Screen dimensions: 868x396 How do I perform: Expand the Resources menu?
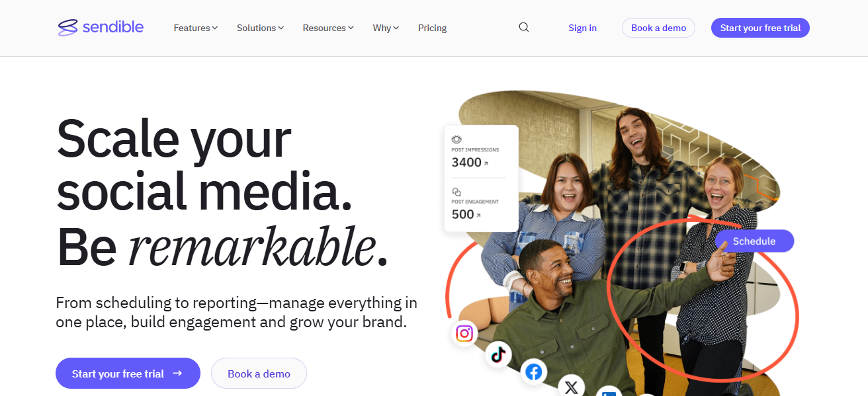pyautogui.click(x=328, y=28)
